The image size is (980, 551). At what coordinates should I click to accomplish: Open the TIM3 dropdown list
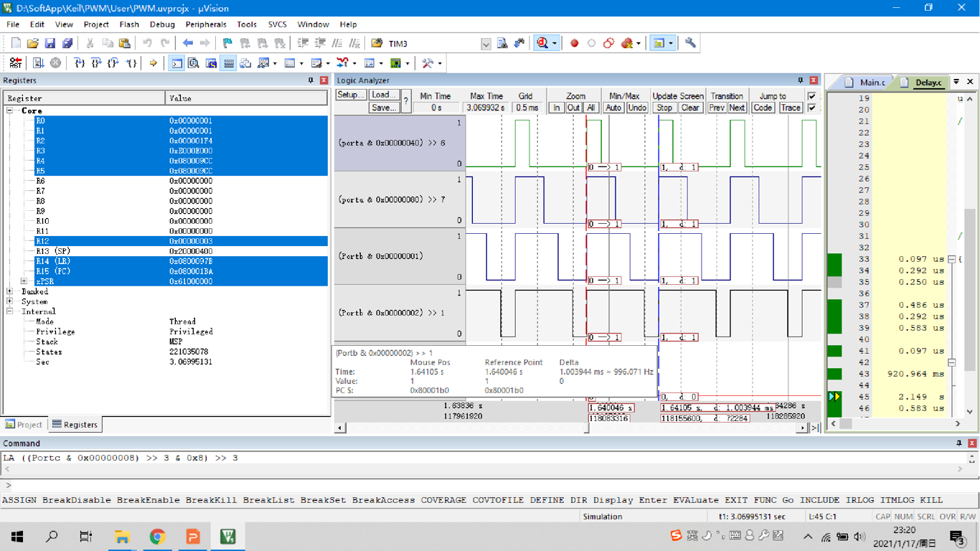click(485, 43)
